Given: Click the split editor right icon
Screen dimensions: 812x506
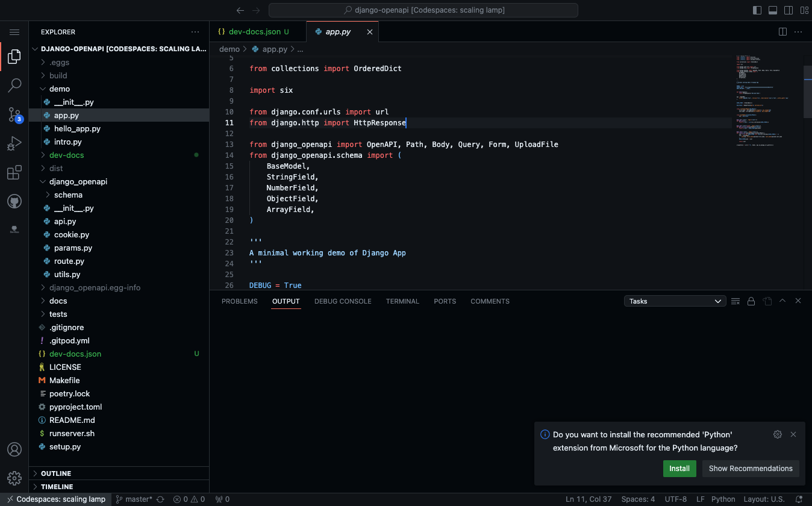Looking at the screenshot, I should 782,32.
